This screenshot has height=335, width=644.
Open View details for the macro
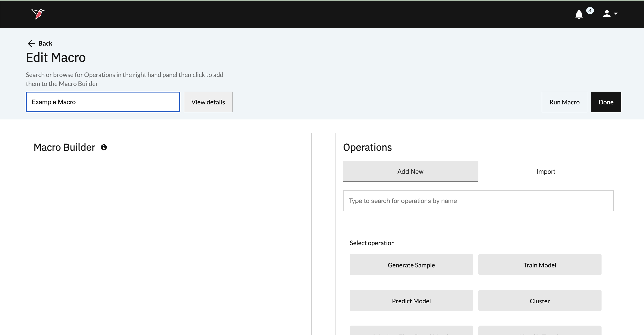click(208, 102)
